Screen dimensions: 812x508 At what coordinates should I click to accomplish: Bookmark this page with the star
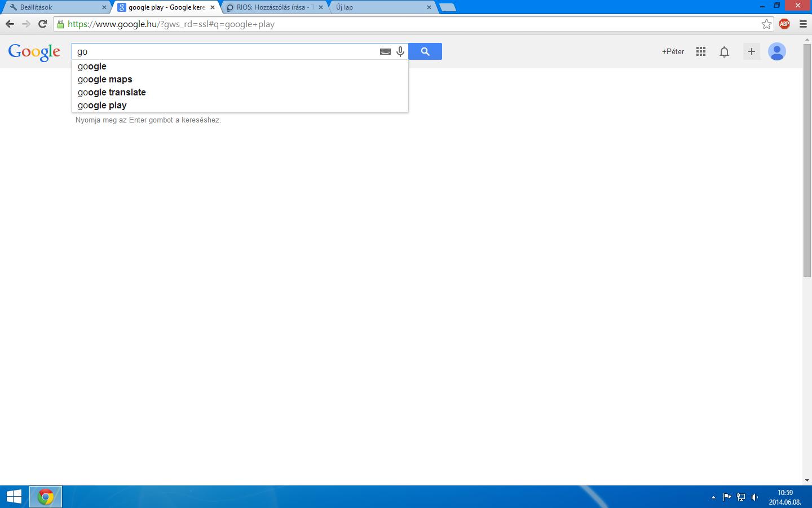point(766,24)
